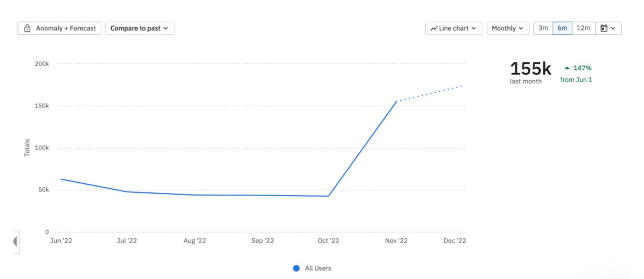Open the Line chart type dropdown
This screenshot has width=644, height=279.
pyautogui.click(x=453, y=28)
